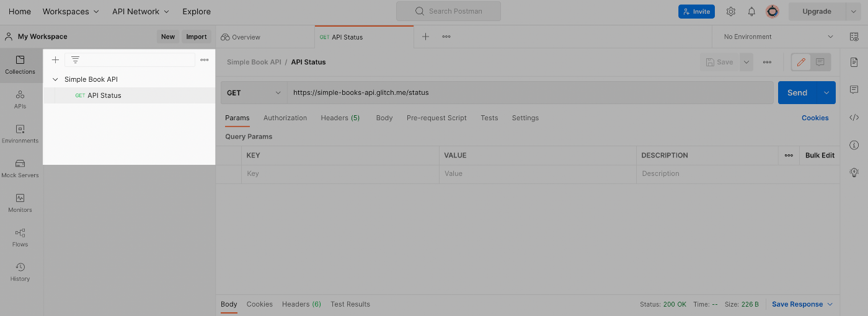The image size is (868, 316).
Task: Open Mock Servers in the sidebar
Action: pyautogui.click(x=20, y=169)
